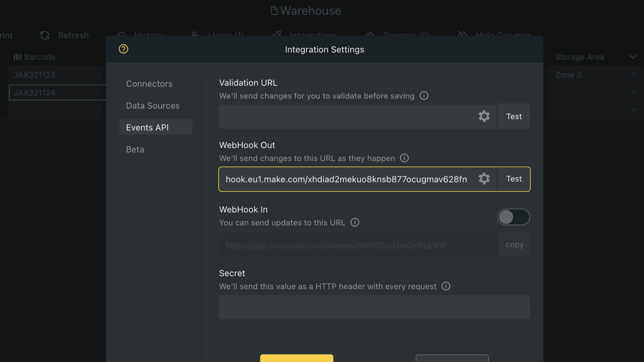Open the help question mark icon

point(123,49)
